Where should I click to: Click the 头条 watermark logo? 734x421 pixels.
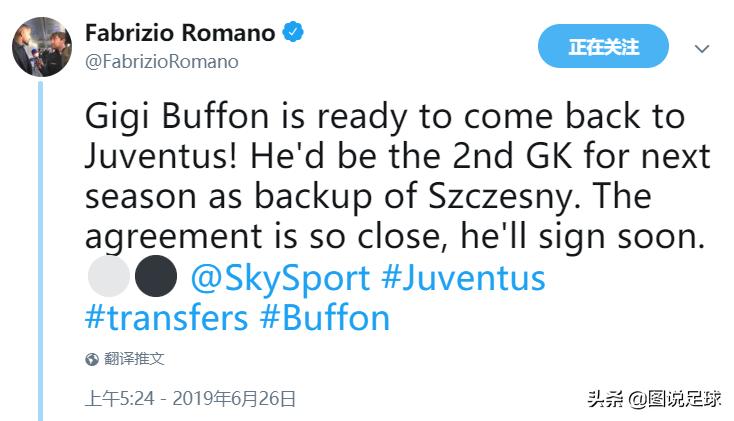coord(604,400)
